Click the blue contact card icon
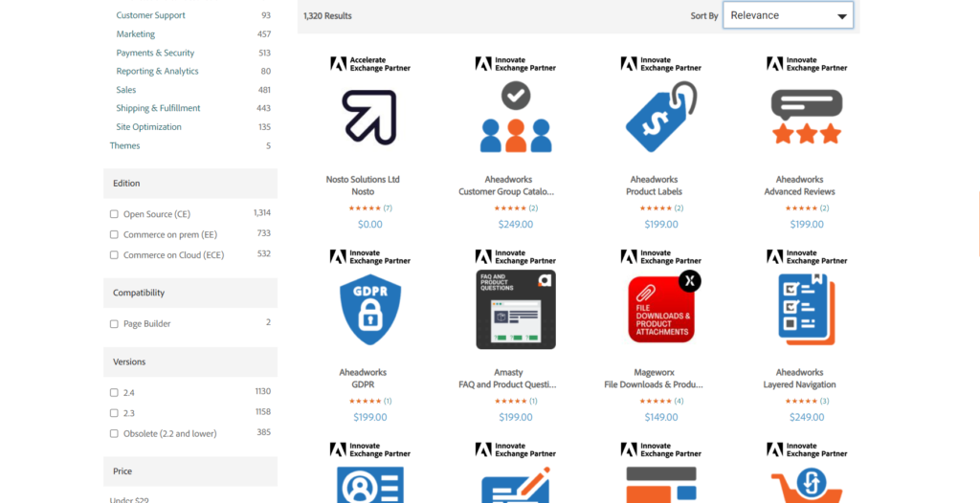The width and height of the screenshot is (980, 503). (370, 484)
